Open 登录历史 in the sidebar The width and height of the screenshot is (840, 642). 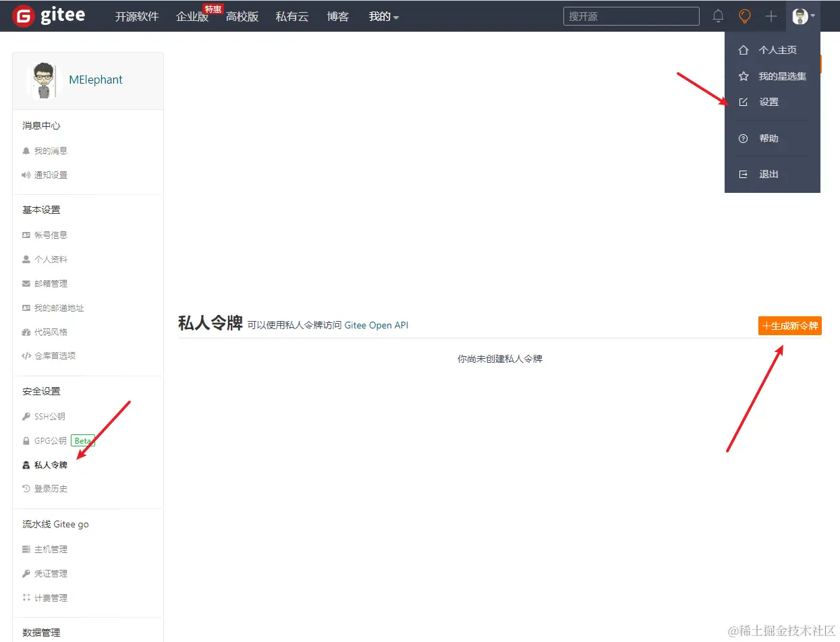click(x=51, y=489)
